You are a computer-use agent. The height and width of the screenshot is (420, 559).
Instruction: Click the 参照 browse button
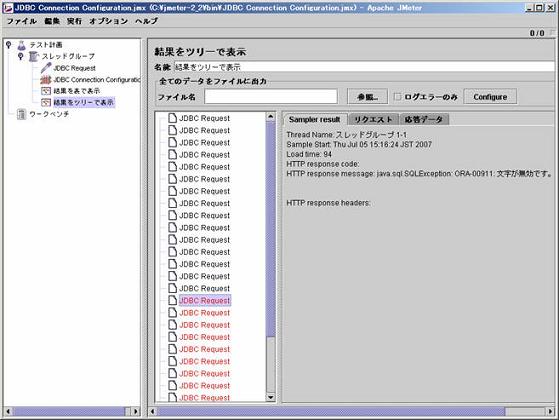[x=368, y=97]
